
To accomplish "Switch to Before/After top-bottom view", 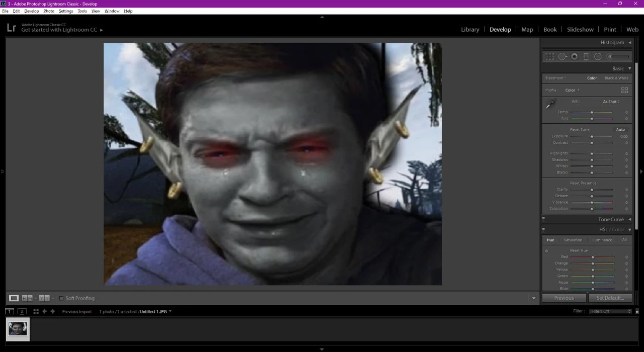I will pyautogui.click(x=44, y=298).
